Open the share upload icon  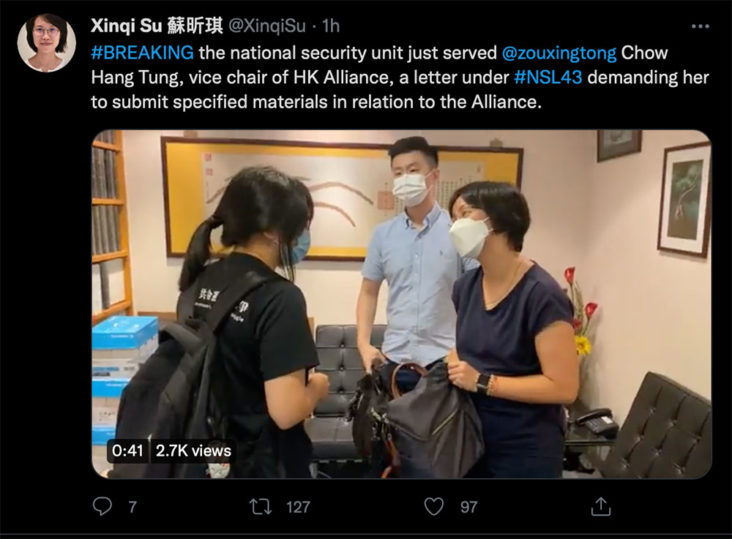(601, 506)
